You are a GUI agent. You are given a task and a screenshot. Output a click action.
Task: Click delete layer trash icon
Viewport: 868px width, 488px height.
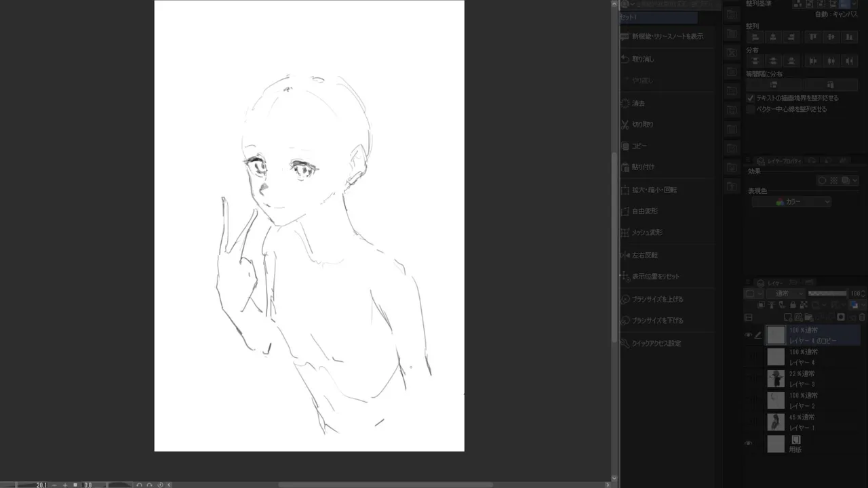click(x=863, y=317)
